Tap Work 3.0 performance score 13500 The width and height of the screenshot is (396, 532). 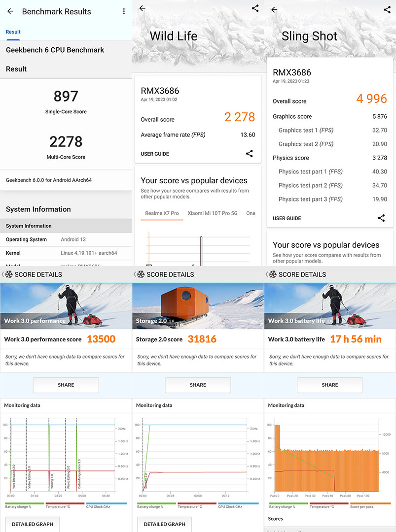(x=101, y=339)
